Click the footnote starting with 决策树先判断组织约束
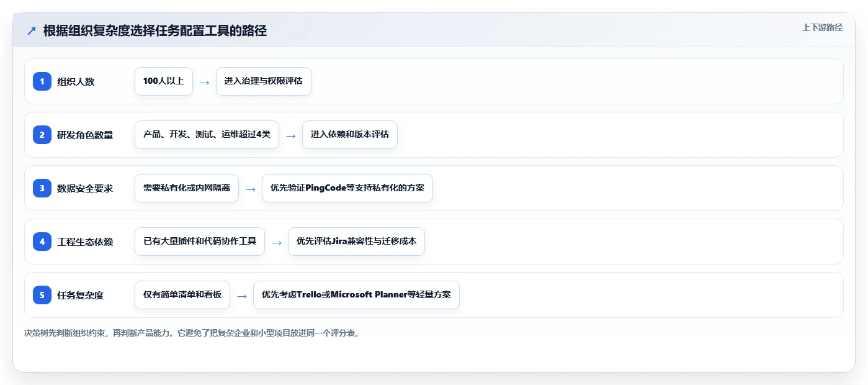The width and height of the screenshot is (868, 385). [192, 333]
